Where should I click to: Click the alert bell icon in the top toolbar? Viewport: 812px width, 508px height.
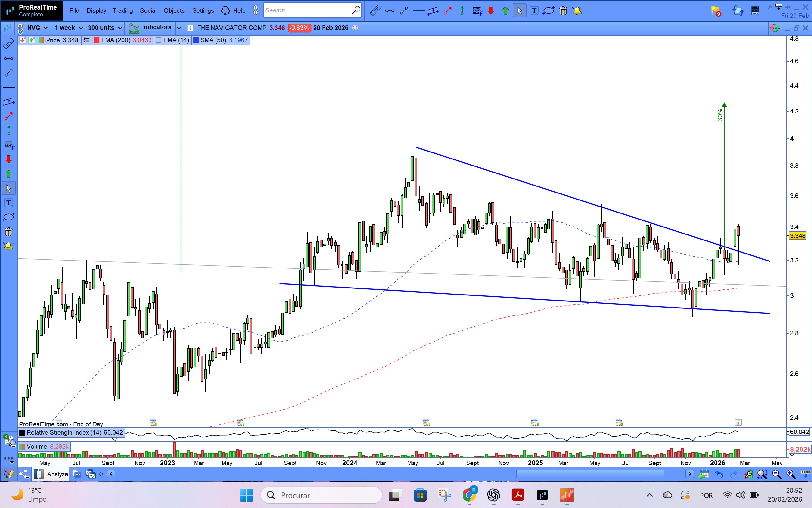tap(577, 11)
